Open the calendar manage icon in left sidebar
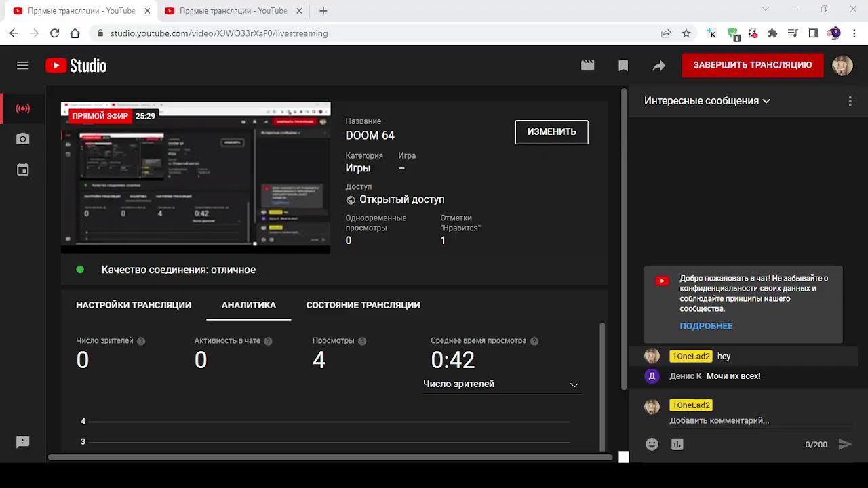This screenshot has width=868, height=488. pyautogui.click(x=23, y=169)
